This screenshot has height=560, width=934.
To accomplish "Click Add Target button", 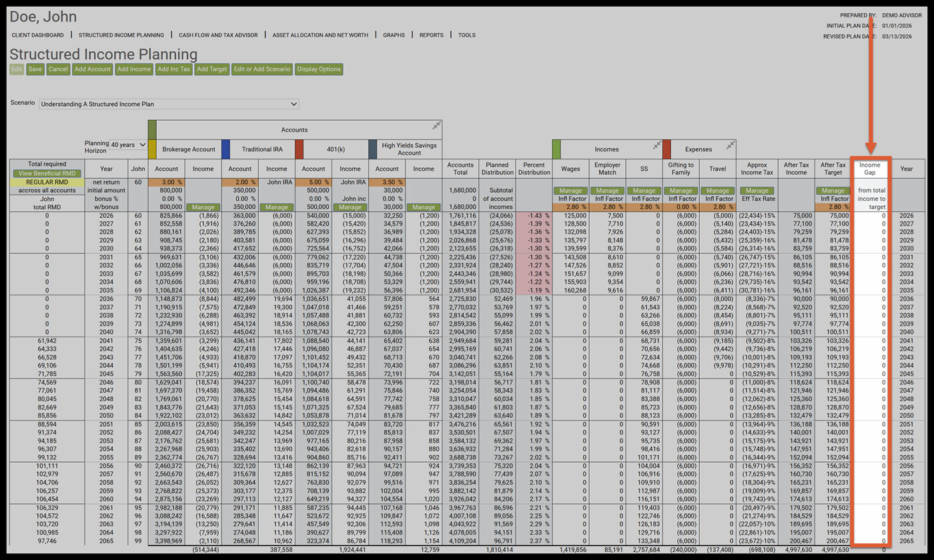I will click(212, 69).
